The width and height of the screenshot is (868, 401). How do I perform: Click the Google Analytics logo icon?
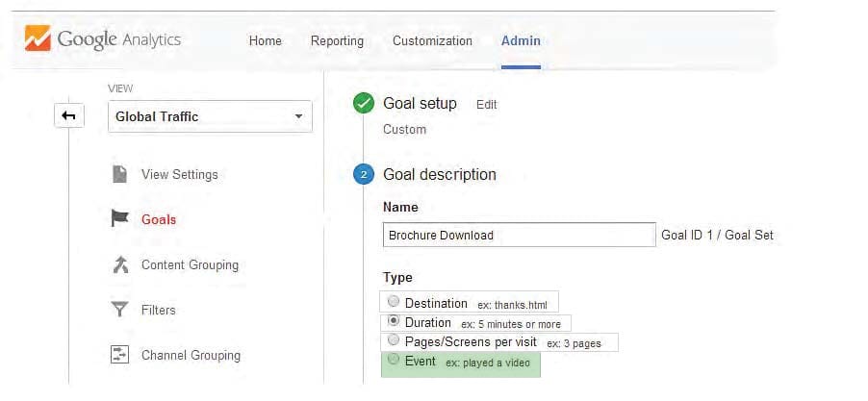(x=38, y=38)
